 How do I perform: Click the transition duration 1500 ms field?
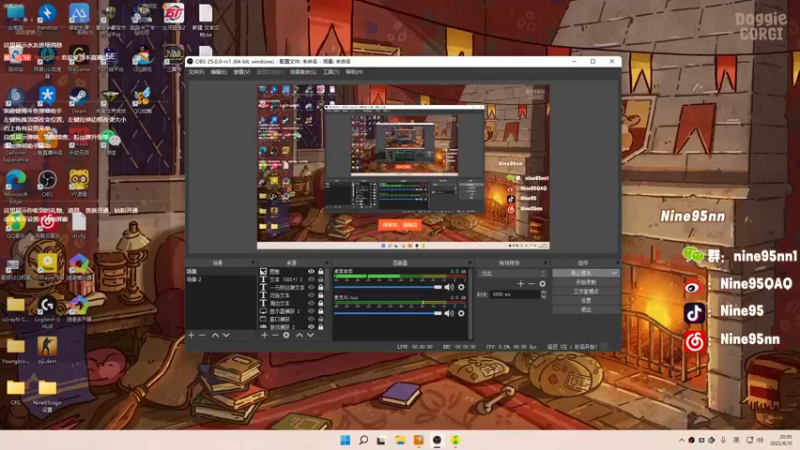514,294
